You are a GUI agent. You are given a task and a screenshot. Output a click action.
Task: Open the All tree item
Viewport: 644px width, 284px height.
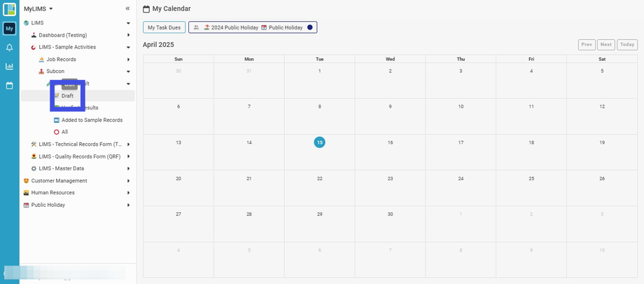pos(64,132)
